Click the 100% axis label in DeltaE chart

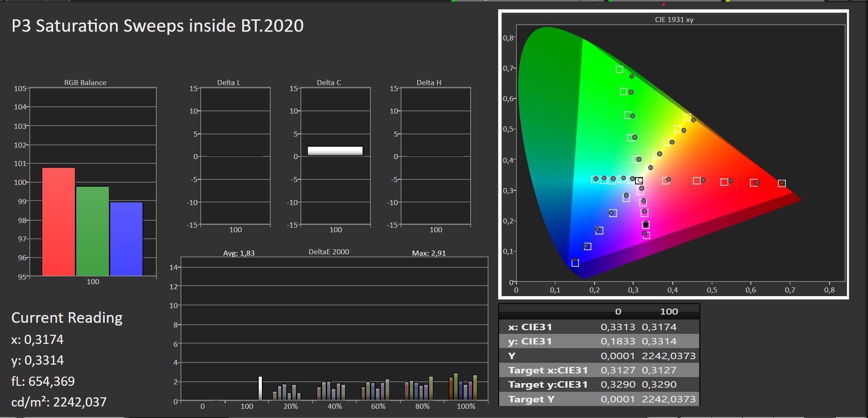click(x=466, y=407)
